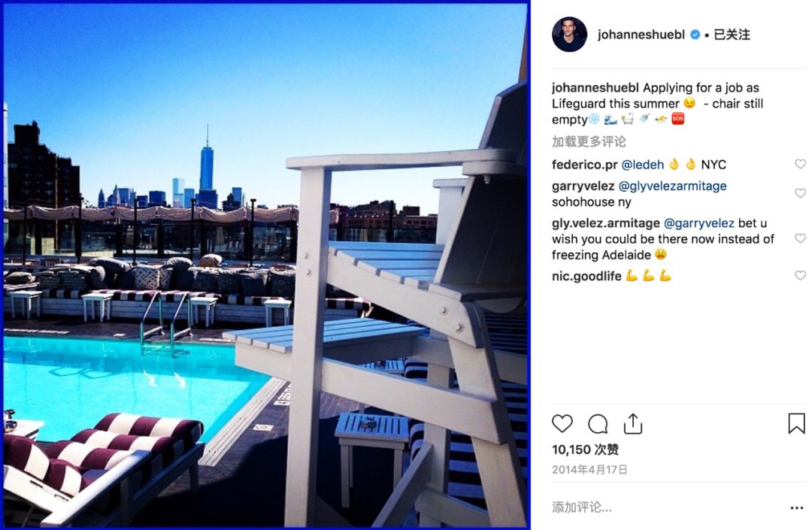
Task: Save the post with the bookmark icon
Action: 796,423
